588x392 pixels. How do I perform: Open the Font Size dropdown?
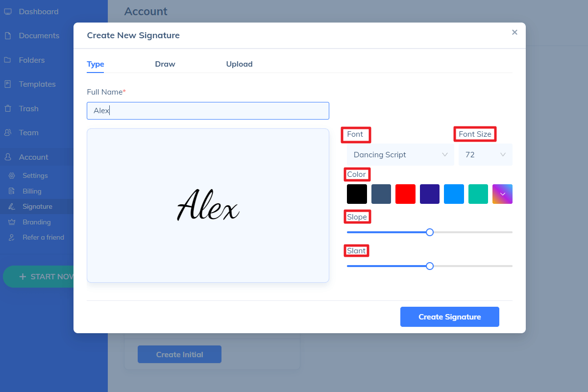tap(485, 154)
